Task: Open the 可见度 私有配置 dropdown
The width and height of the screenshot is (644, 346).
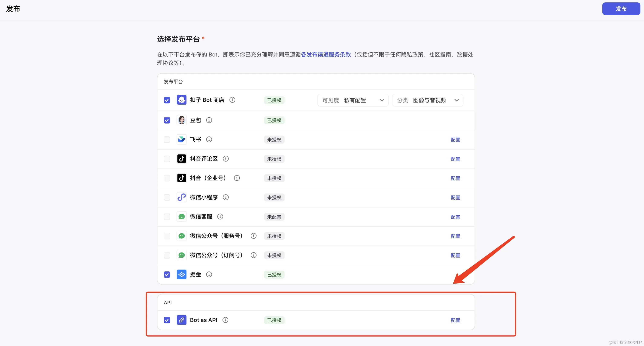Action: pyautogui.click(x=353, y=100)
